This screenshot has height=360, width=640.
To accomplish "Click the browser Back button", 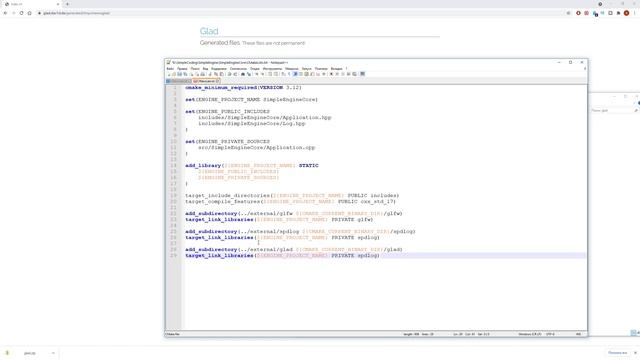I will 5,13.
